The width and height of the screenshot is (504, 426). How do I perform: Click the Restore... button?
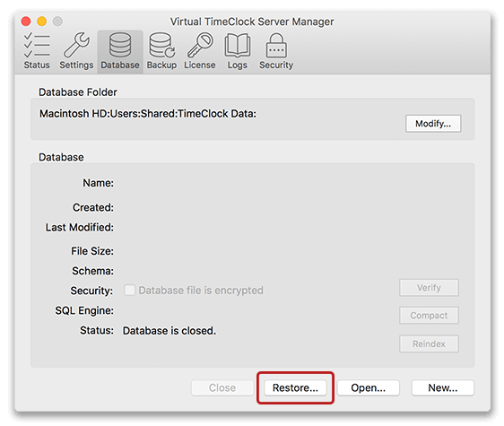(295, 387)
